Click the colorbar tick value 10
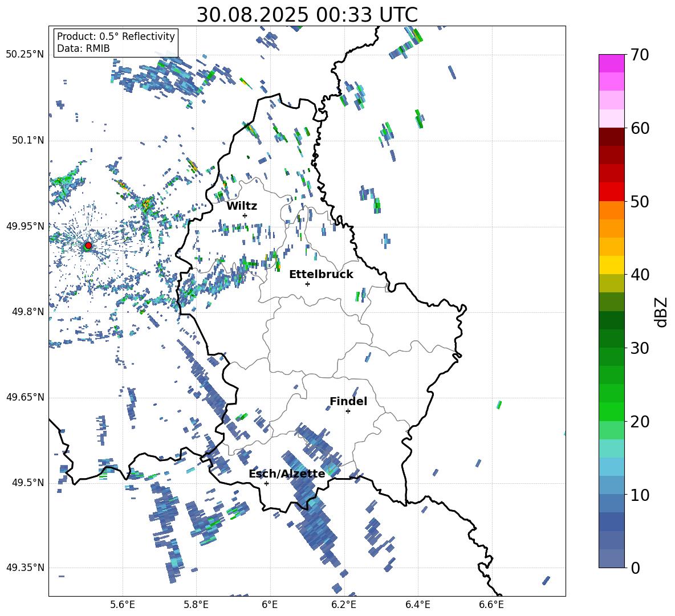Viewport: 675px width, 616px height. tap(640, 495)
